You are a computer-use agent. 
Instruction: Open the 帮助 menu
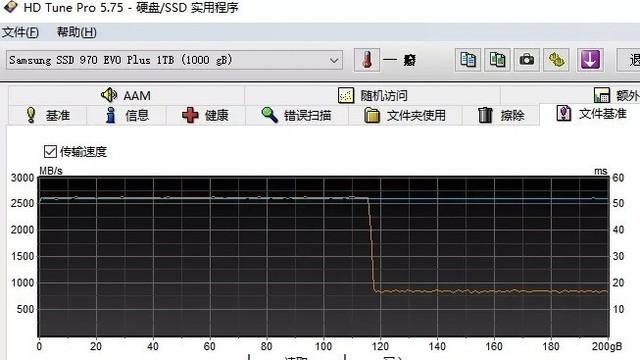77,32
